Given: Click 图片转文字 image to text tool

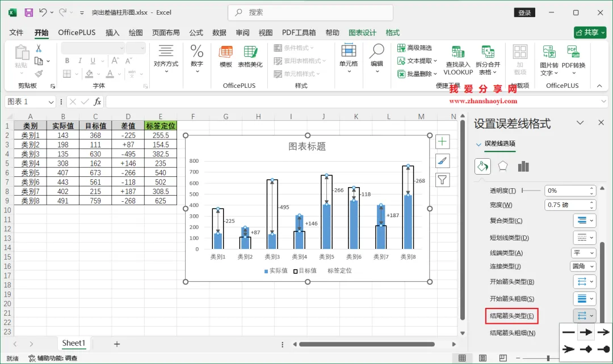Looking at the screenshot, I should [x=549, y=61].
